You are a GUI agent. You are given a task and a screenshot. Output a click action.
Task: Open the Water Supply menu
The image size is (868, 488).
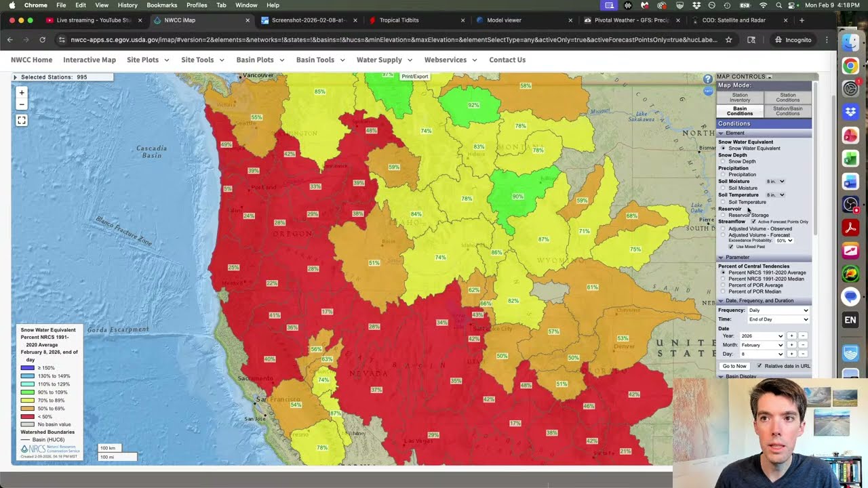pos(384,60)
